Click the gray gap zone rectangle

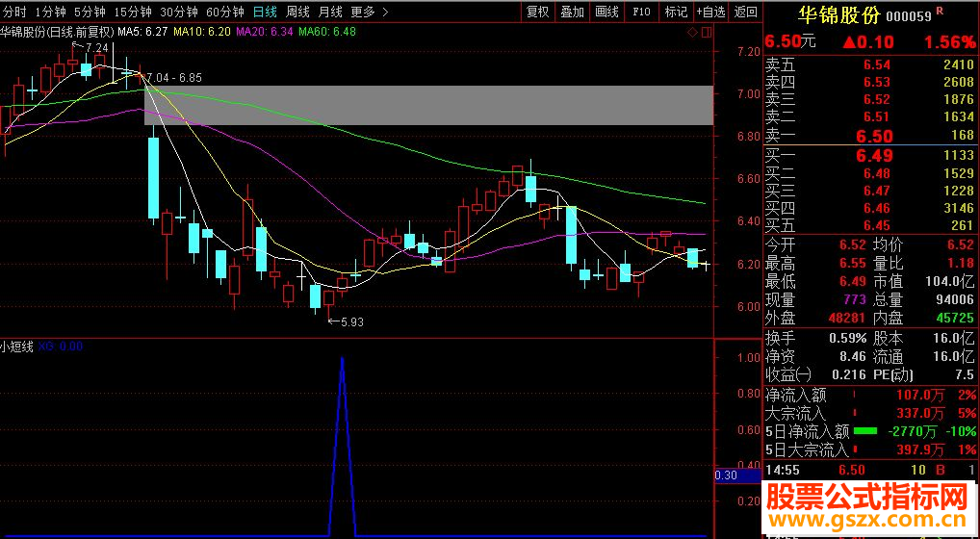click(428, 106)
